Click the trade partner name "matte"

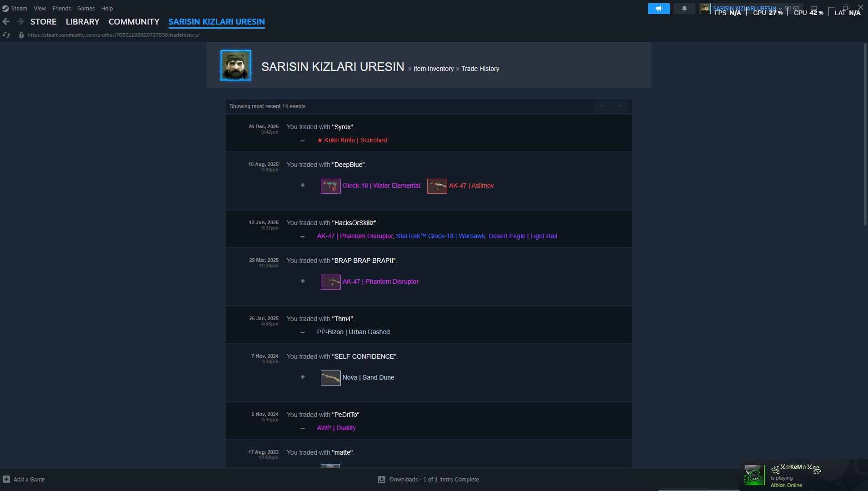coord(343,453)
